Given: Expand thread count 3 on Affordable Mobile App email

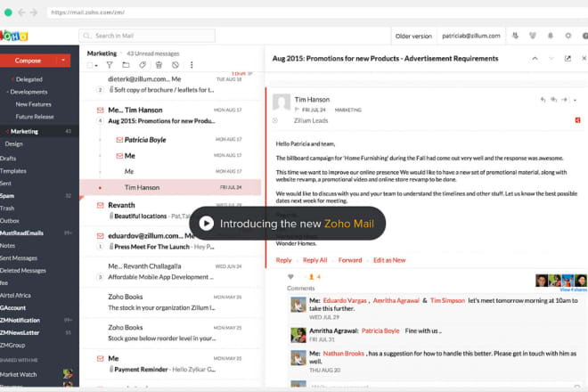Looking at the screenshot, I should click(100, 277).
